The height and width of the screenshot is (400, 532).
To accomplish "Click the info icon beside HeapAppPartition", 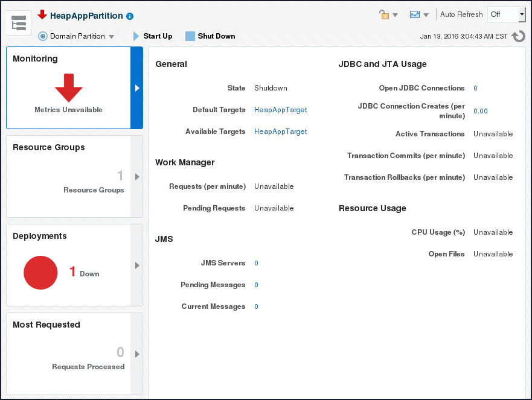I will [130, 16].
